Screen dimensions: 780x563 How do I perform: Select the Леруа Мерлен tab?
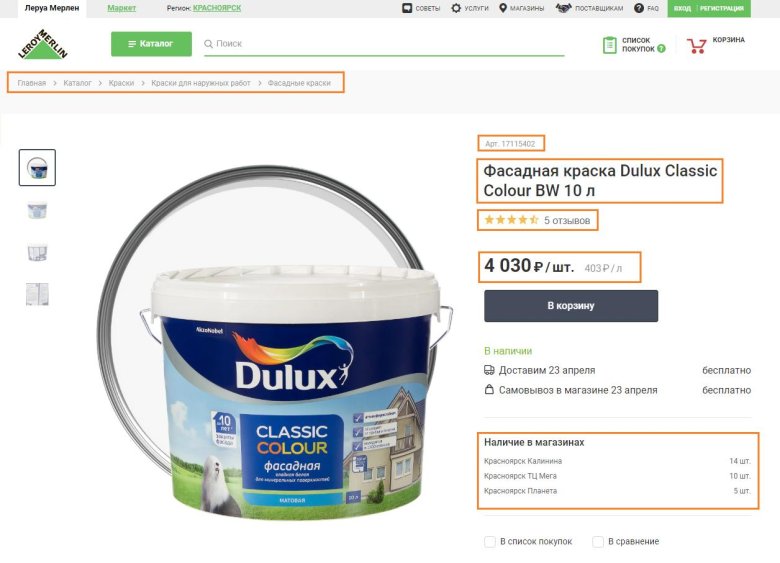pos(52,8)
